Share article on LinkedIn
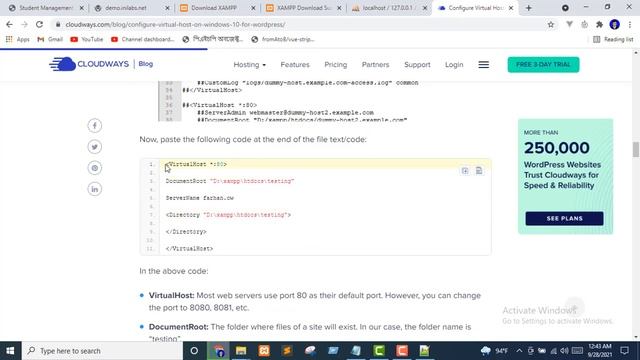The height and width of the screenshot is (360, 640). pyautogui.click(x=95, y=189)
